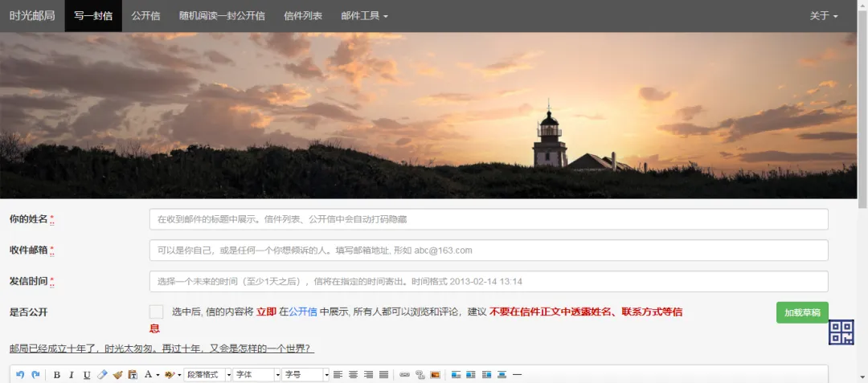The width and height of the screenshot is (868, 383).
Task: Insert an image via picture icon
Action: click(435, 375)
